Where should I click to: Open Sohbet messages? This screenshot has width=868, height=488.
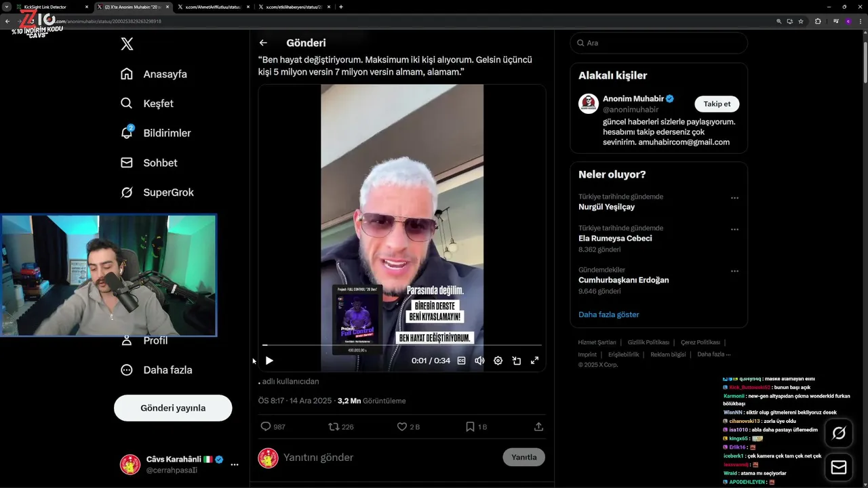coord(149,163)
